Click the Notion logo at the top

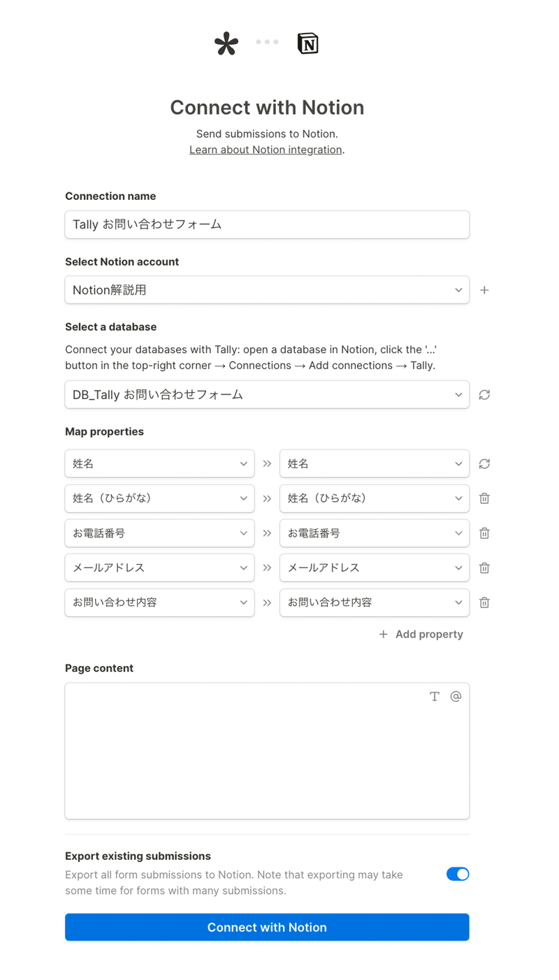307,43
